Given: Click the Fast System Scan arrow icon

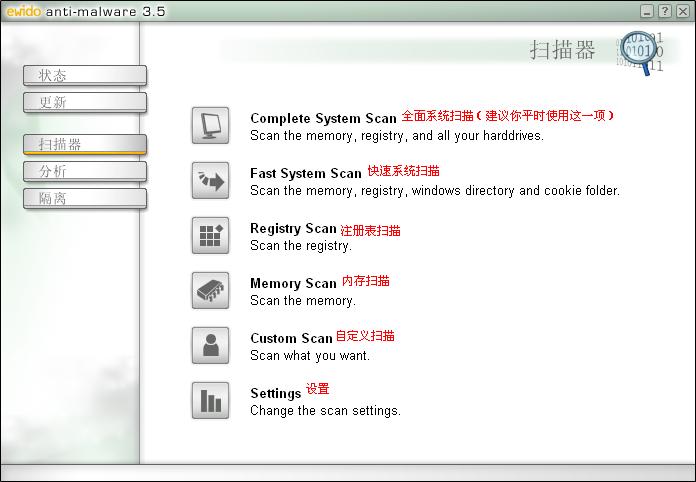Looking at the screenshot, I should pyautogui.click(x=210, y=181).
